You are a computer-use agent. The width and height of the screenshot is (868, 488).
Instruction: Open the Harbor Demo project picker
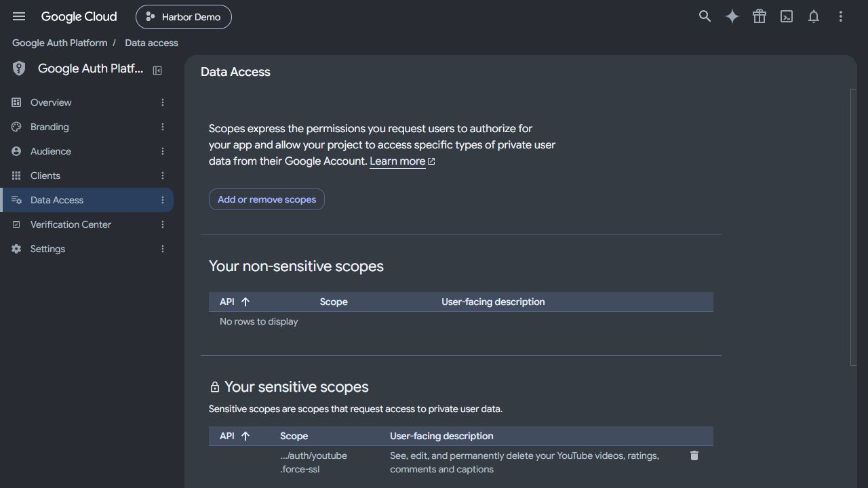coord(184,17)
